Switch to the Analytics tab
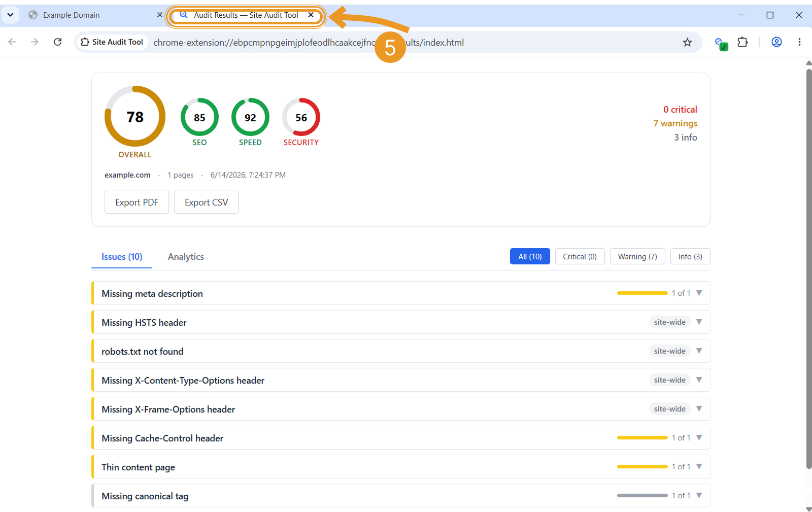The width and height of the screenshot is (812, 512). pyautogui.click(x=186, y=257)
